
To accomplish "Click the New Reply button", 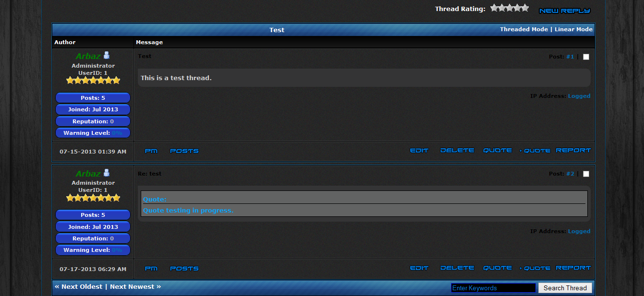I will click(565, 11).
